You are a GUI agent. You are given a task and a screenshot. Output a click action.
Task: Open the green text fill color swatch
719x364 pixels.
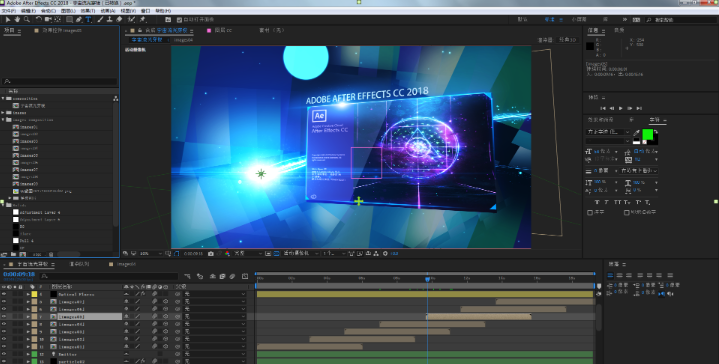pyautogui.click(x=647, y=134)
